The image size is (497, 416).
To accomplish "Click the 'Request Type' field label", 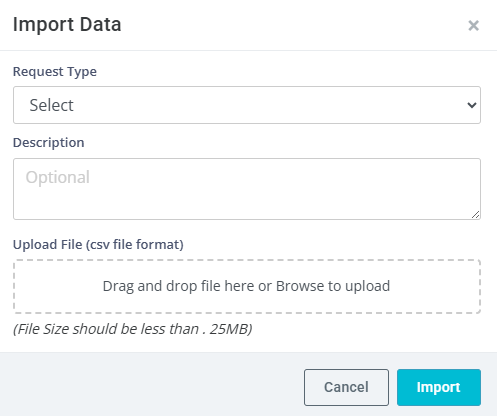I will pyautogui.click(x=55, y=72).
